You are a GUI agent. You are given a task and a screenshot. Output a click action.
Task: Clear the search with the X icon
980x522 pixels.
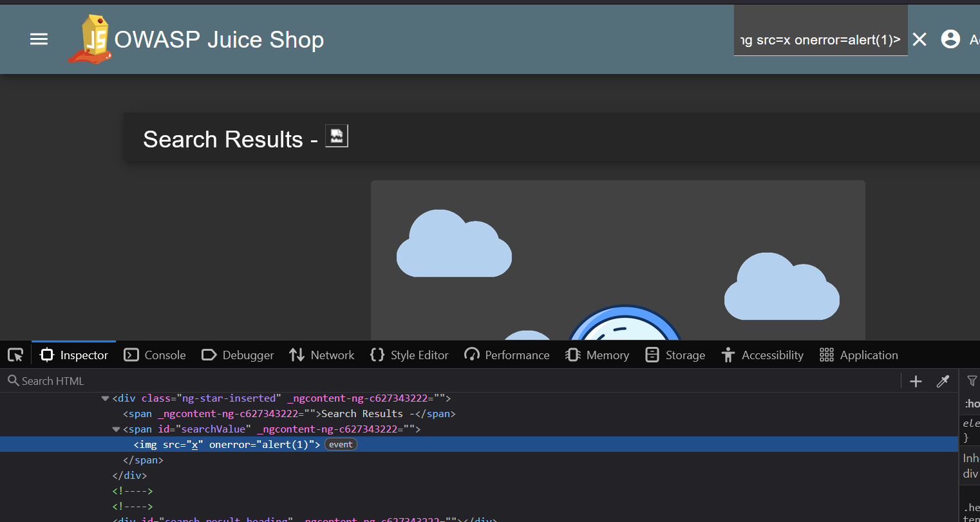coord(919,39)
